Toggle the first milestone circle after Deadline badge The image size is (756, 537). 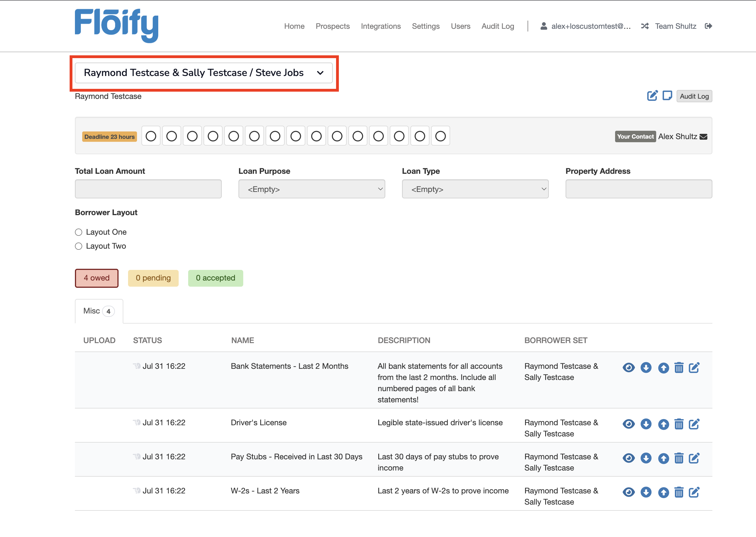(x=151, y=136)
